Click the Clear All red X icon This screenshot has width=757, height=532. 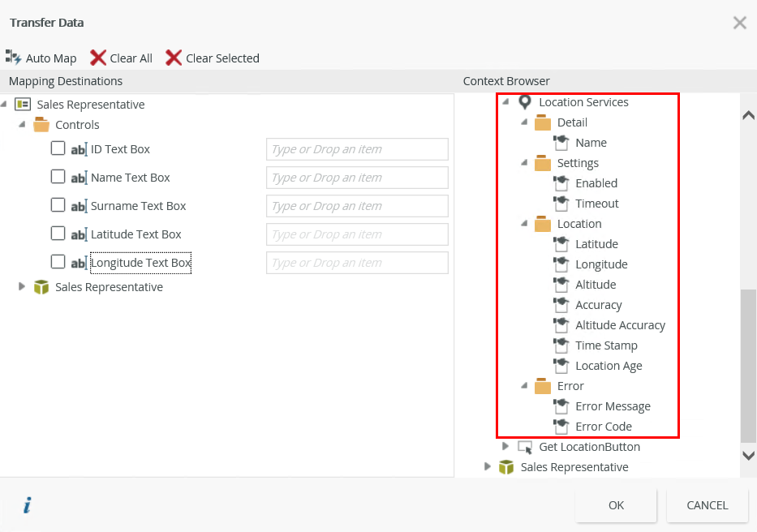[x=98, y=58]
